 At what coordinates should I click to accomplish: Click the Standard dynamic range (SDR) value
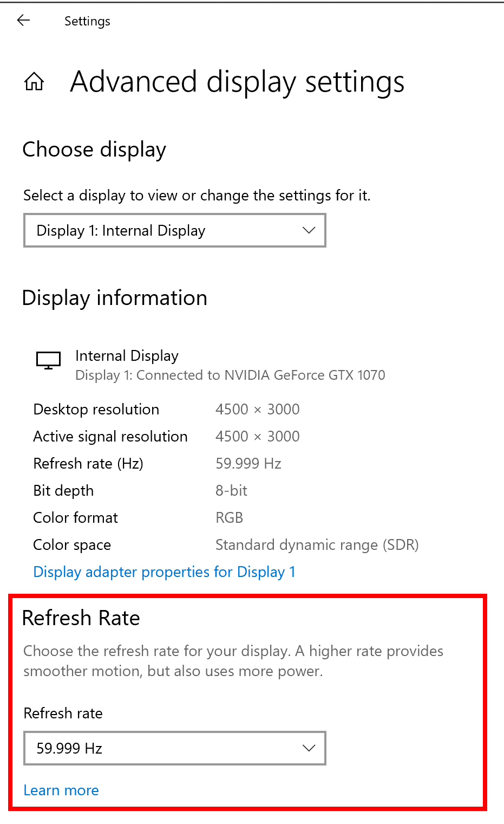click(x=317, y=544)
